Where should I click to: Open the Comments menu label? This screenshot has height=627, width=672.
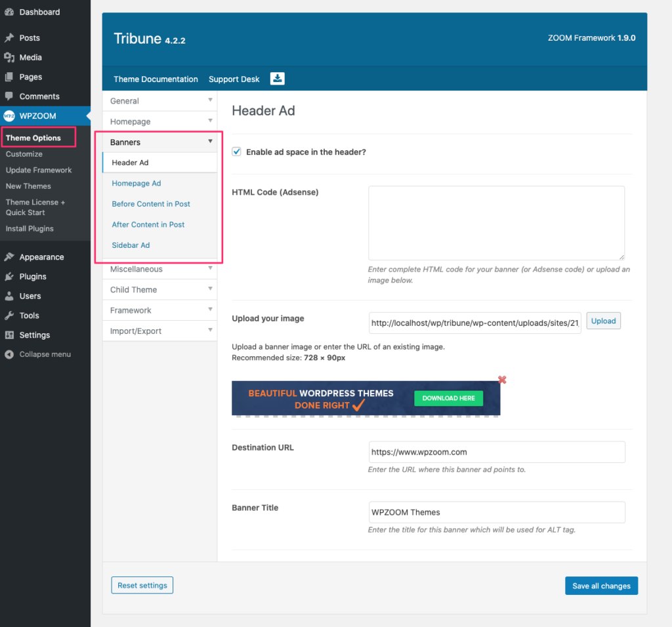39,96
